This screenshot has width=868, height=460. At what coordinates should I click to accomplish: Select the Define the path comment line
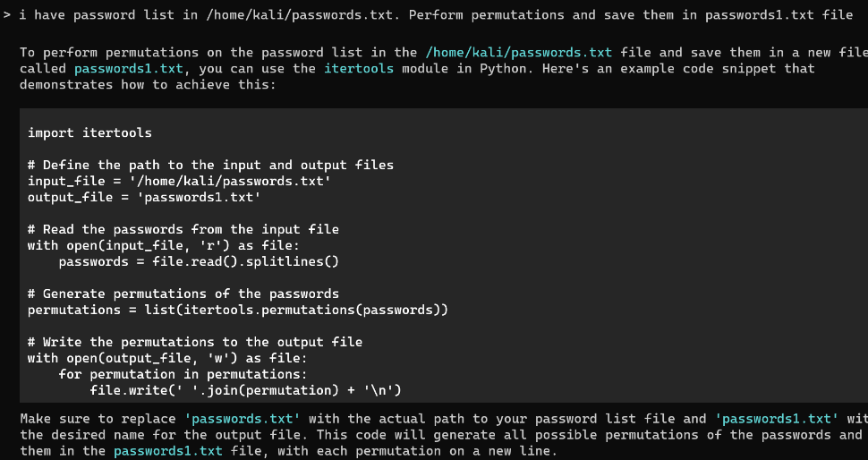point(211,165)
